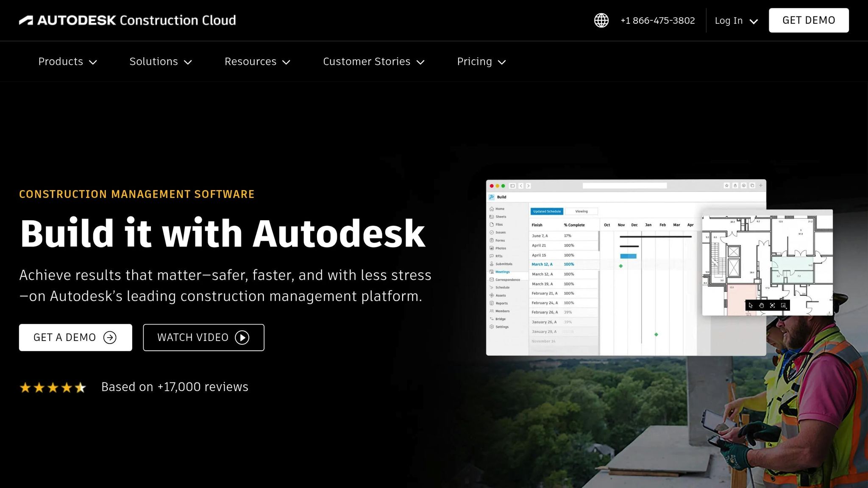Open Files in the mockup sidebar
Viewport: 868px width, 488px height.
click(x=496, y=225)
